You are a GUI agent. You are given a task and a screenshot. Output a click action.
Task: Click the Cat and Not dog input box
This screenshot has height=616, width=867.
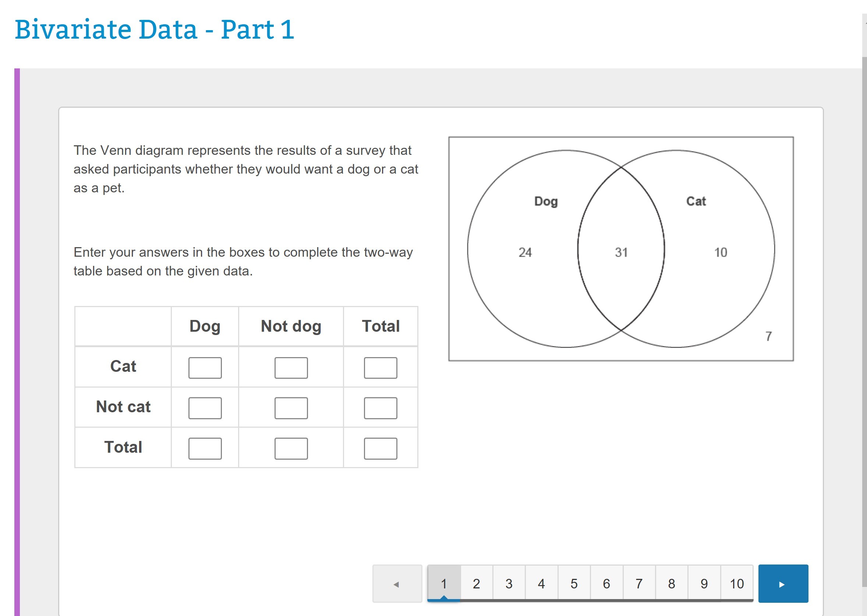click(291, 367)
